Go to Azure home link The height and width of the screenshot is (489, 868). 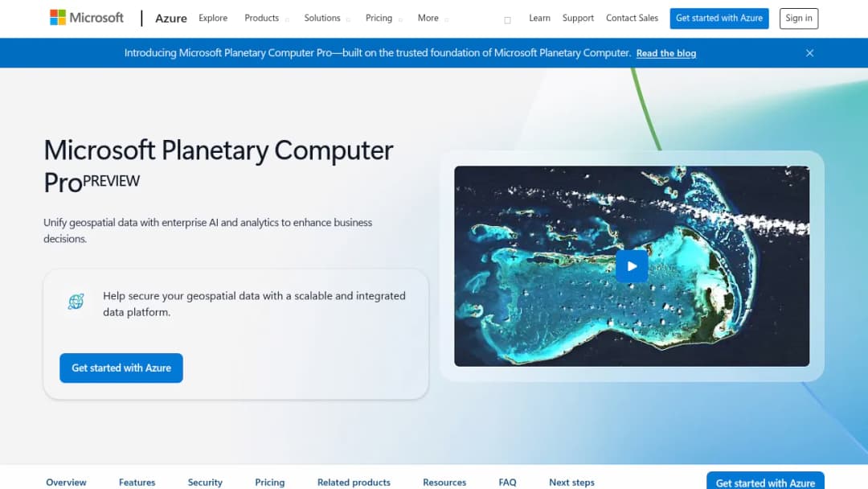171,18
